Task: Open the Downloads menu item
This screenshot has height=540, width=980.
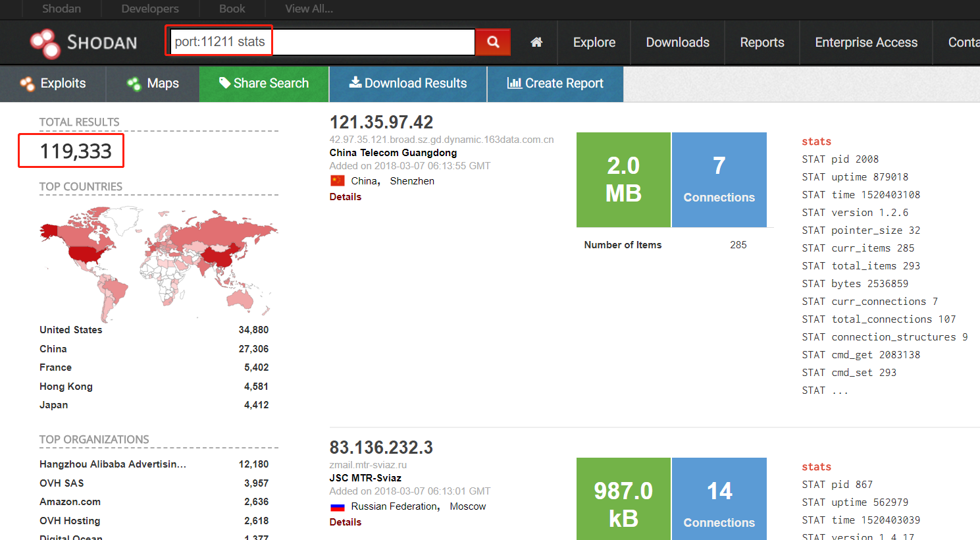Action: pyautogui.click(x=678, y=42)
